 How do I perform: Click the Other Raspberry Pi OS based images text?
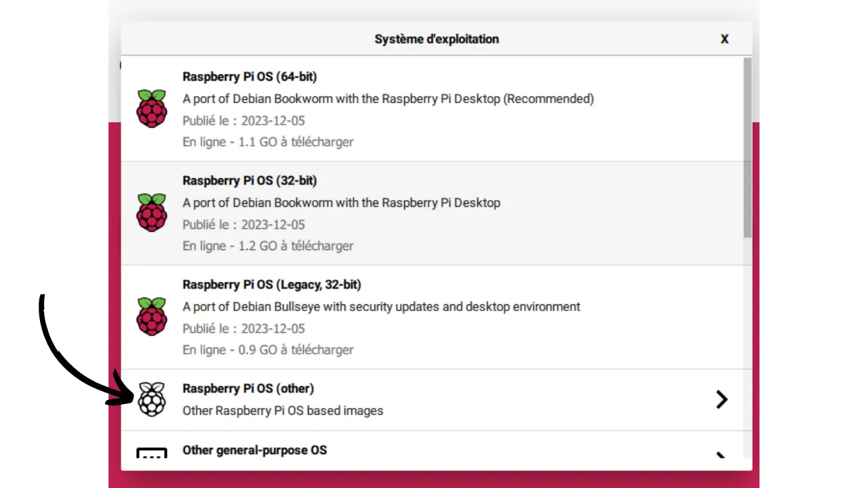[x=283, y=411]
